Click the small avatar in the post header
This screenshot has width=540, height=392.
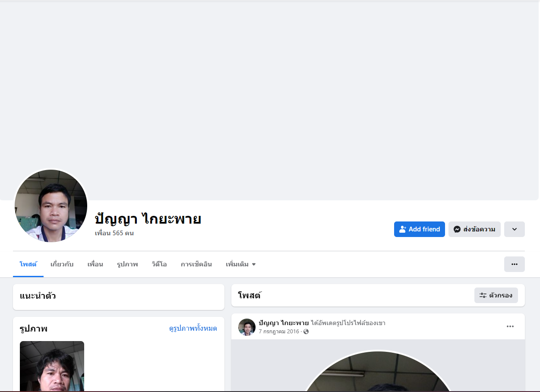coord(247,327)
